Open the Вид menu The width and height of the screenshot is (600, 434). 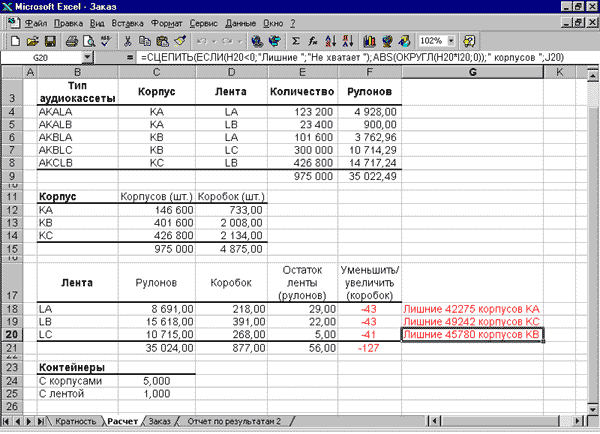point(97,24)
